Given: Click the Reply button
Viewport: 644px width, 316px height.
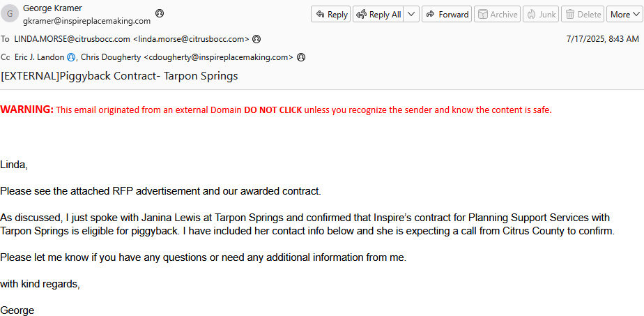Looking at the screenshot, I should pos(330,15).
